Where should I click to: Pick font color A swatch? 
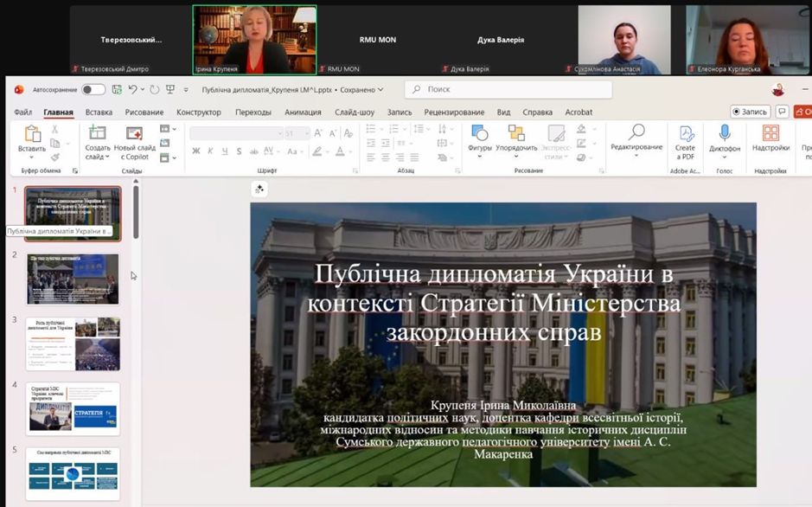click(x=340, y=151)
